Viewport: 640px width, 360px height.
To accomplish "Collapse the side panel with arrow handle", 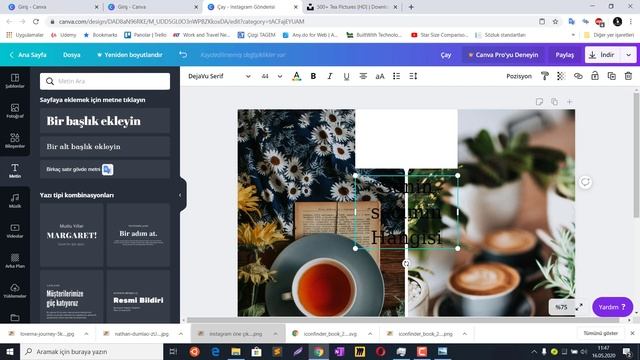I will (180, 195).
